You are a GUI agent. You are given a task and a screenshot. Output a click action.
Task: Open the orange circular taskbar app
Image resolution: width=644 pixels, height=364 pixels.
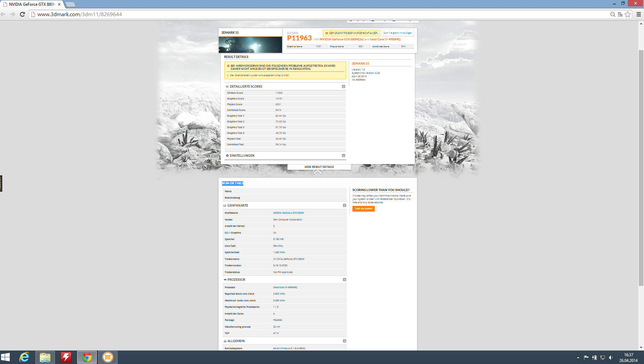pos(108,357)
